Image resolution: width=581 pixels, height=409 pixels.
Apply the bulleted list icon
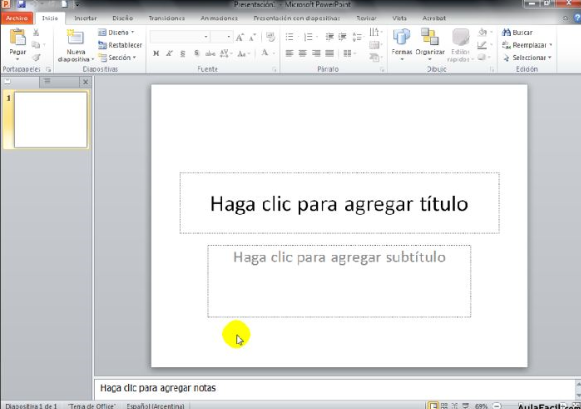[290, 37]
